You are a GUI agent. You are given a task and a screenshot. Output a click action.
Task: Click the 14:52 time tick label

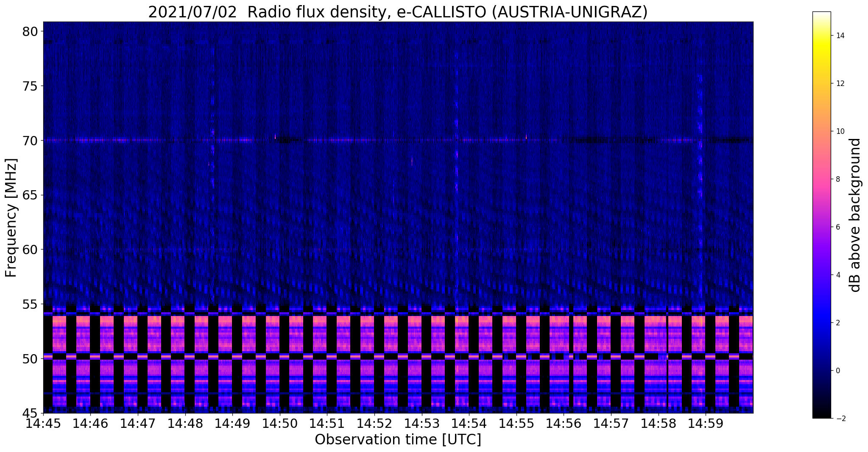click(375, 424)
